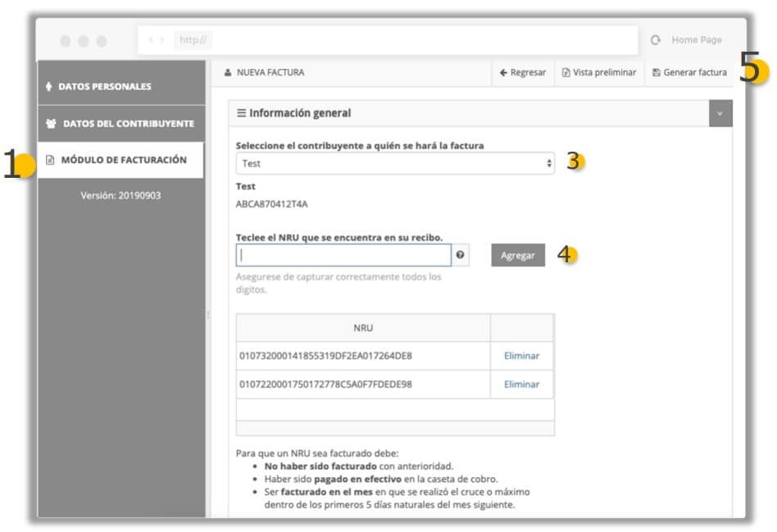This screenshot has width=777, height=532.
Task: Click the http:// address bar
Action: pos(388,40)
